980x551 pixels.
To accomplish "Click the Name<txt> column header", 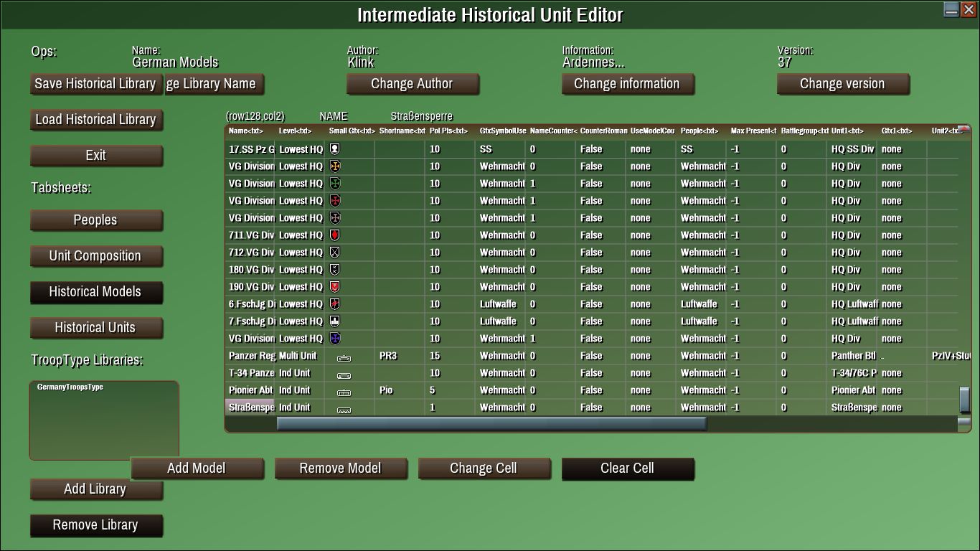I will point(246,131).
